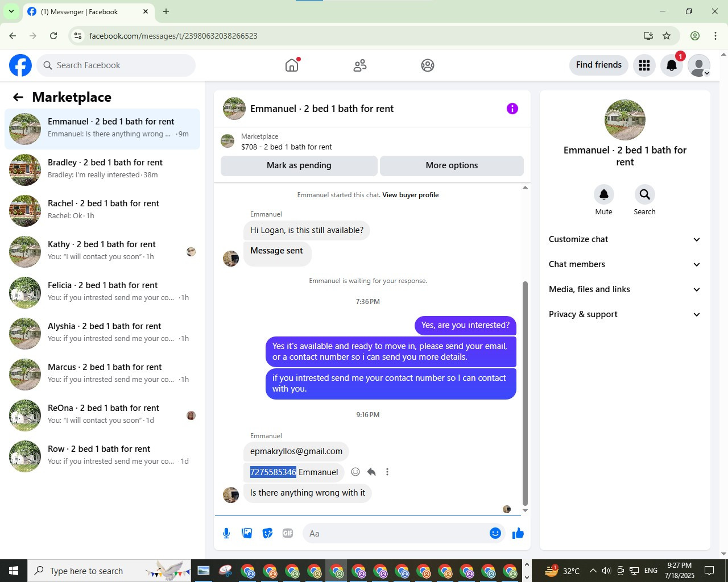Click the More options button
Image resolution: width=728 pixels, height=582 pixels.
[x=452, y=165]
